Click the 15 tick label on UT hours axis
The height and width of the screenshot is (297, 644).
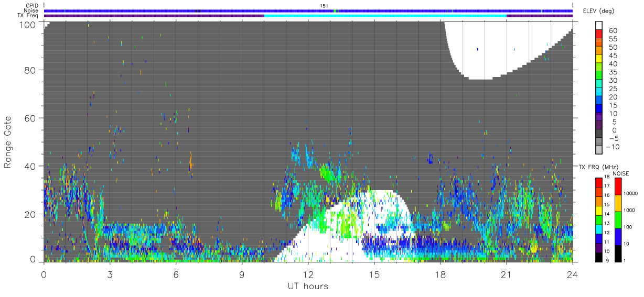tap(374, 274)
